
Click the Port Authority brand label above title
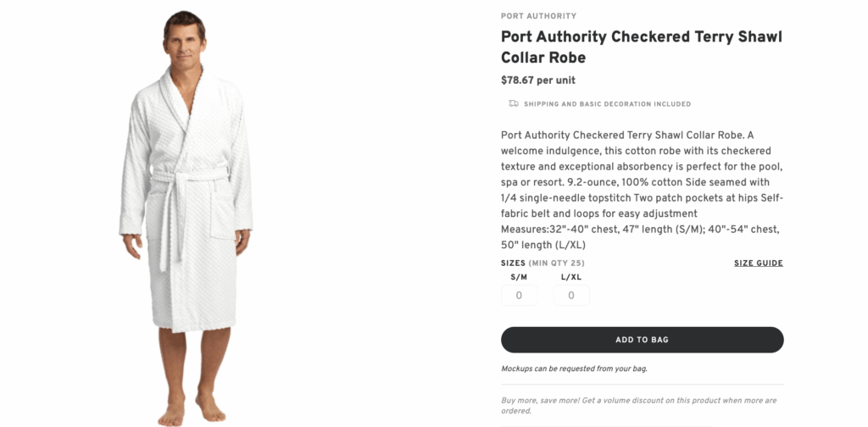[538, 16]
